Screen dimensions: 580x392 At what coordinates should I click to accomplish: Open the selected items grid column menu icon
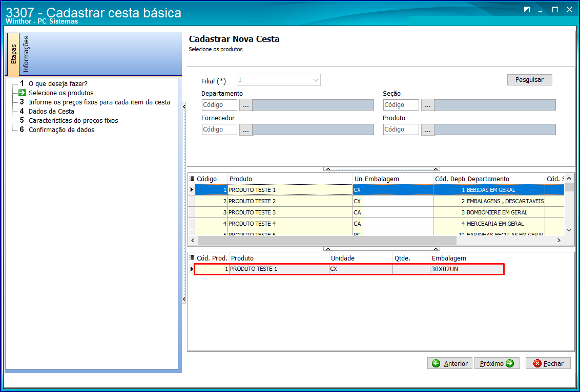192,258
